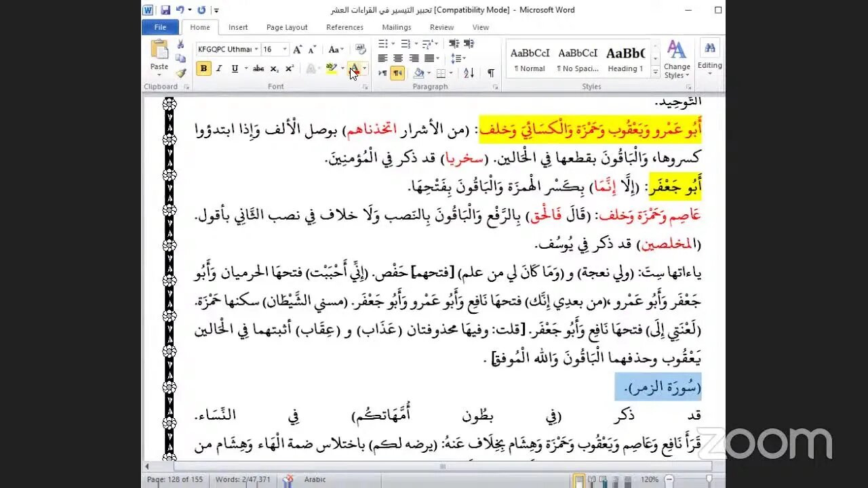Open font size dropdown showing 16
868x488 pixels.
pos(285,49)
